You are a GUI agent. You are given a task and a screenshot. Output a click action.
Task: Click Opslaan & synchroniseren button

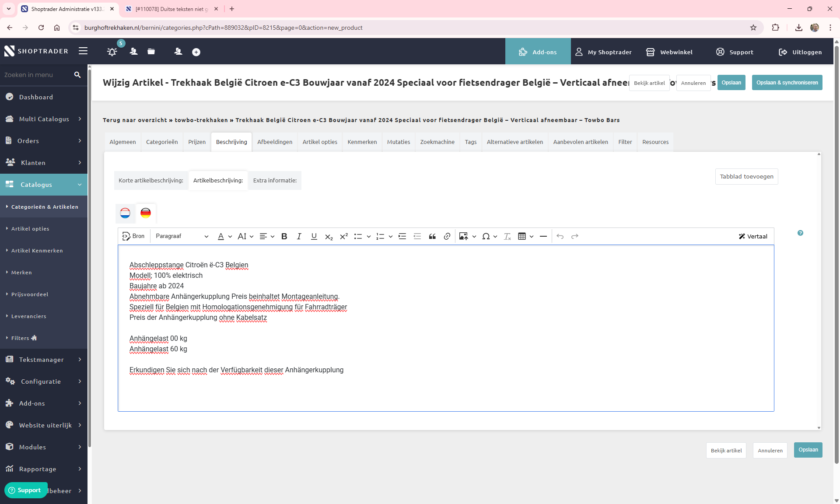click(787, 83)
